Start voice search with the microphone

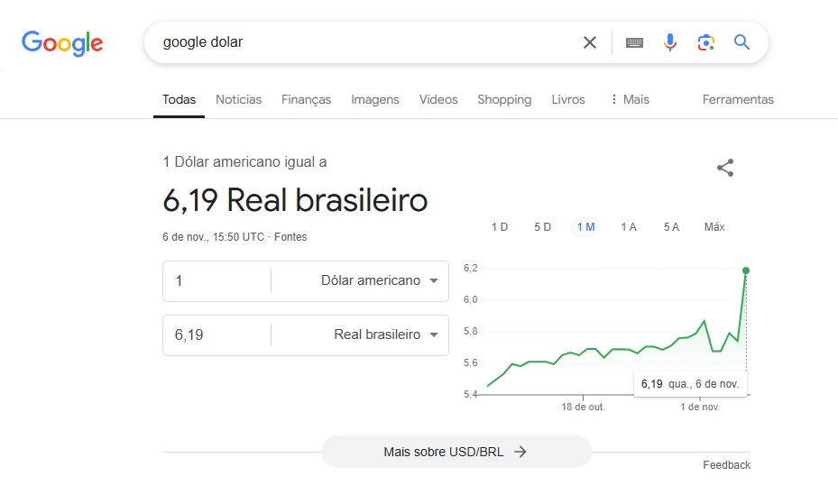[669, 42]
